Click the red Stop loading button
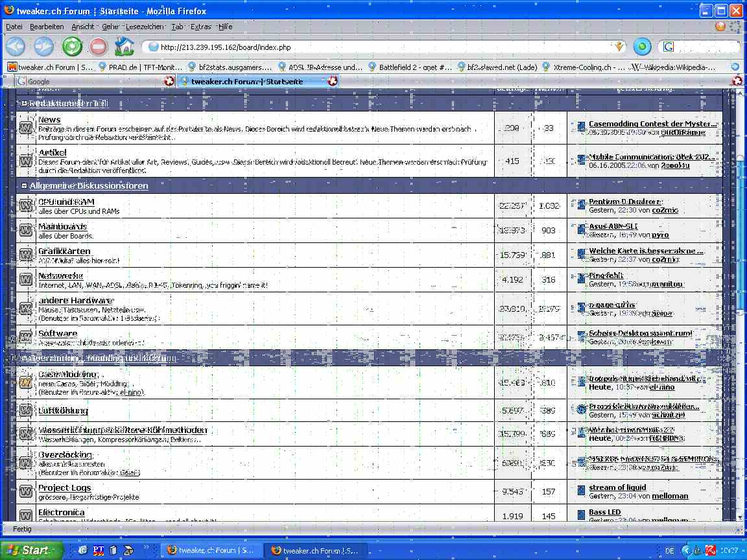Viewport: 747px width, 560px height. [98, 47]
